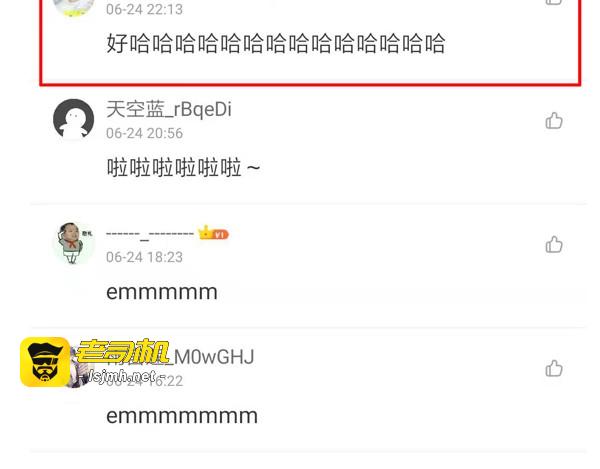Screen dimensions: 600x469
Task: Tap the 06-24 22:13 timestamp
Action: (x=144, y=9)
